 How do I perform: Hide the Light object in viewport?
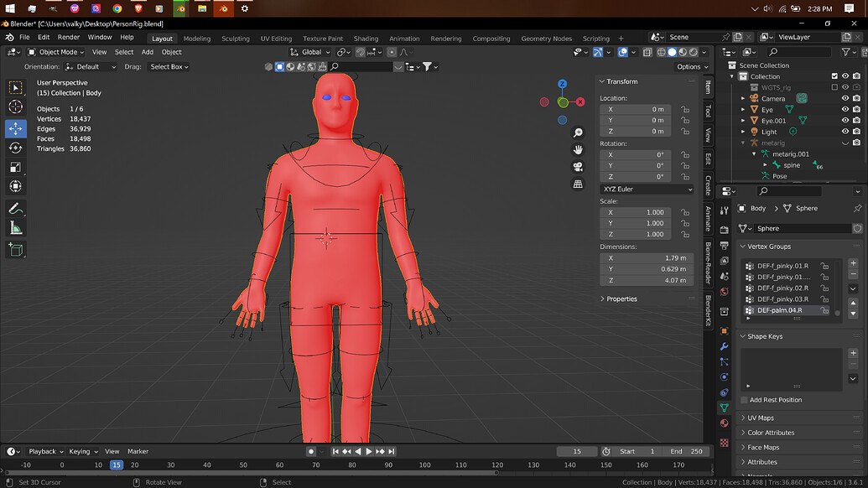[x=845, y=132]
